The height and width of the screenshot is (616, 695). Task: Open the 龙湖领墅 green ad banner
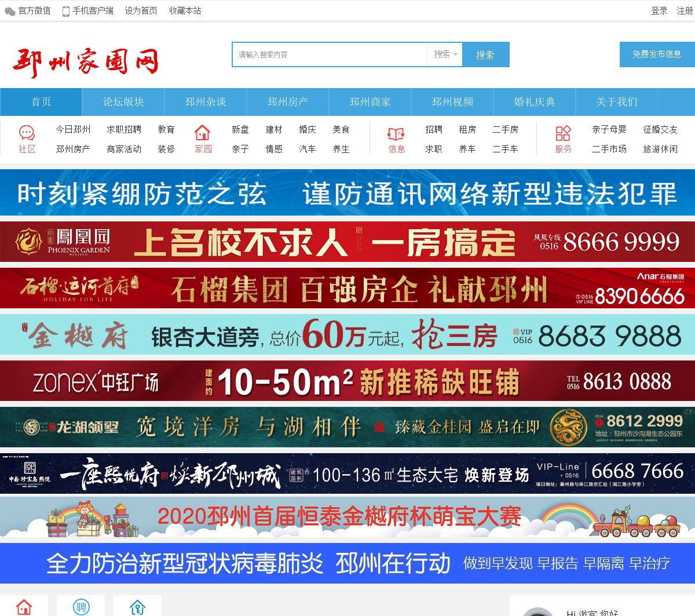pyautogui.click(x=348, y=427)
